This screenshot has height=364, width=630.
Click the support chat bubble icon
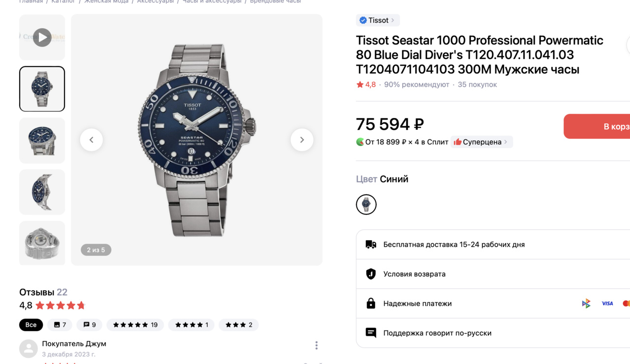[x=371, y=333]
